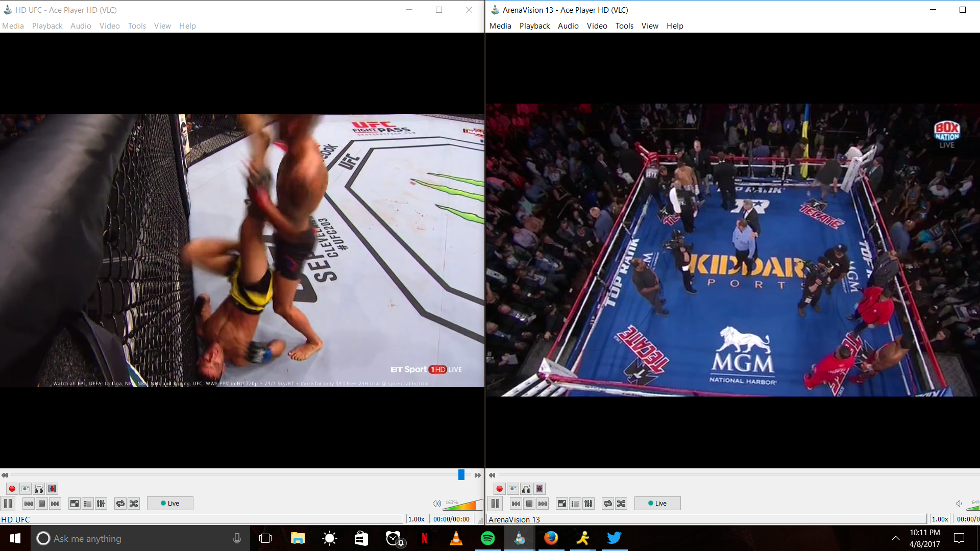Open File Explorer from taskbar
980x551 pixels.
click(298, 538)
